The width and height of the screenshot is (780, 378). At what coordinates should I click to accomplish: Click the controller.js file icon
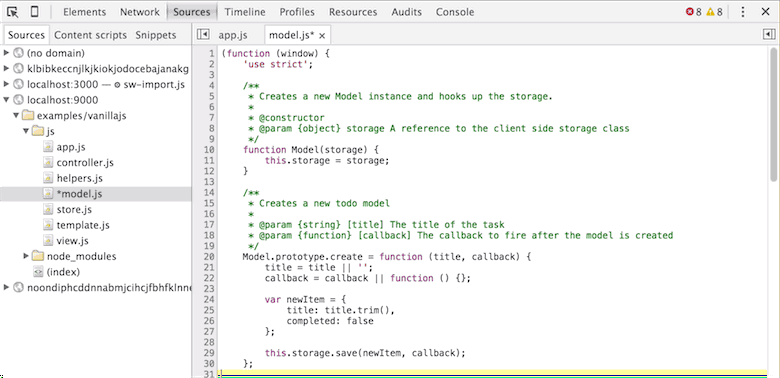point(48,162)
